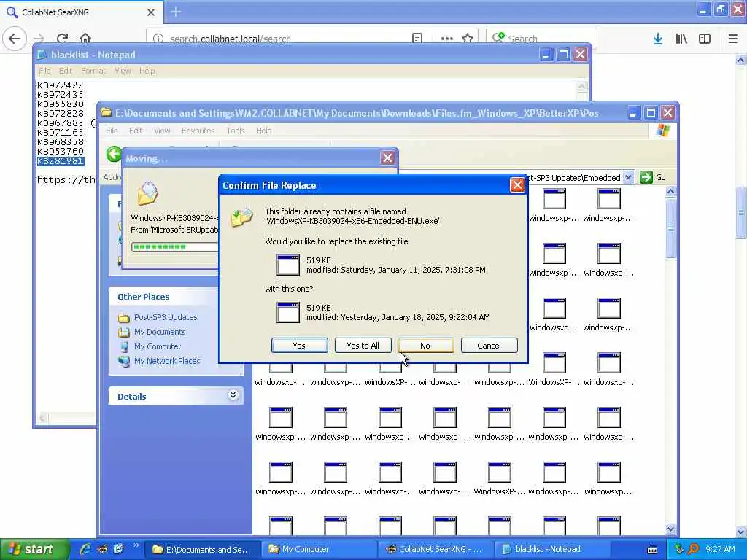This screenshot has height=560, width=747.
Task: Click the Firefox search box
Action: [541, 39]
